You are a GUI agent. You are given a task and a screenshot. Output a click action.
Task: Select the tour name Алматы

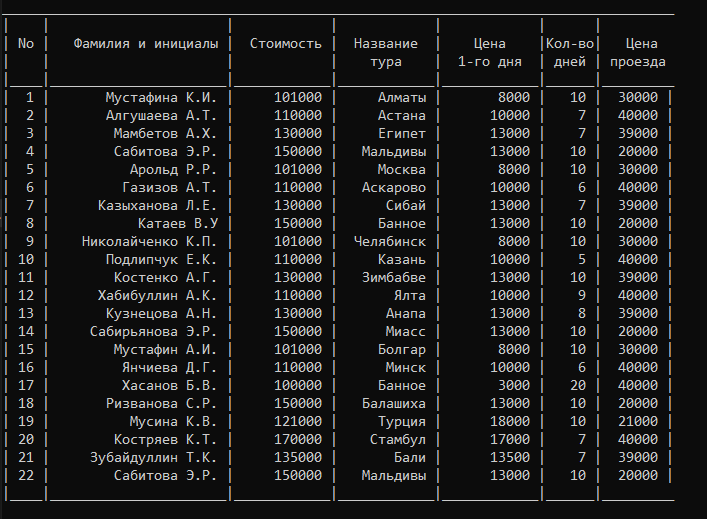(x=402, y=97)
